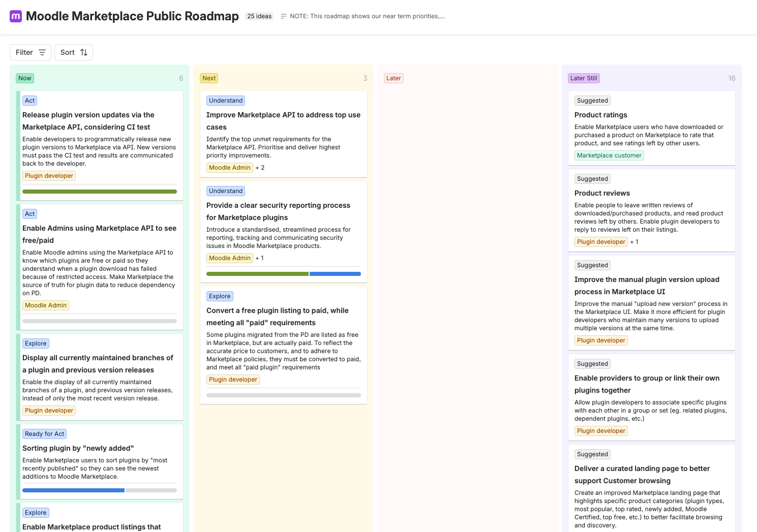This screenshot has width=757, height=532.
Task: Select the Later Still column label
Action: coord(584,78)
